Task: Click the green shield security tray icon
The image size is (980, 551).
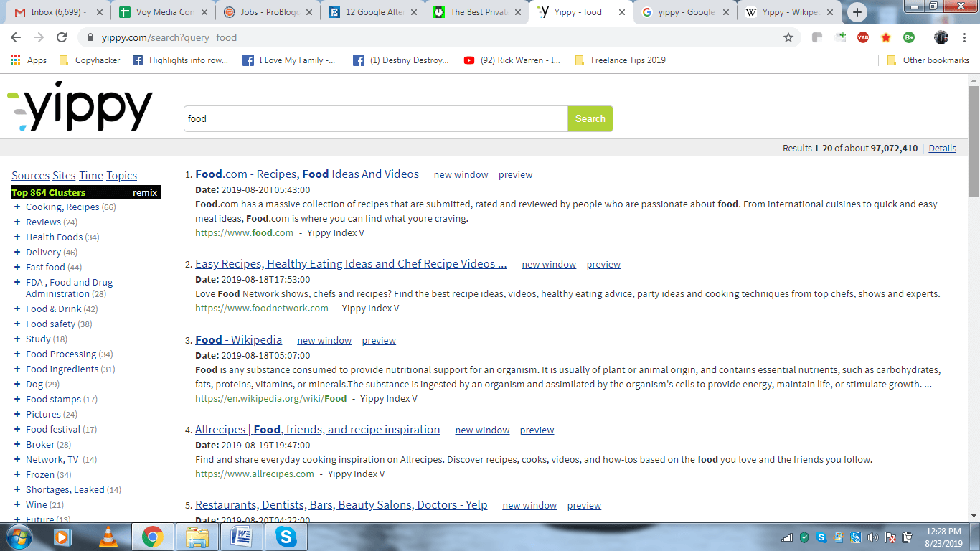Action: coord(804,537)
